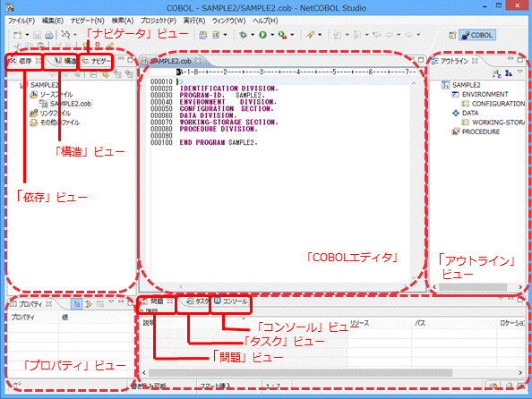Click the Save icon in toolbar
The image size is (532, 399).
coord(38,35)
